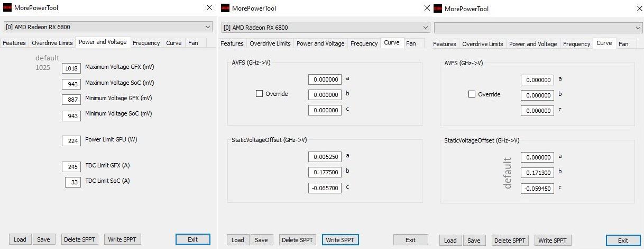
Task: Click Save button in right window
Action: 474,241
